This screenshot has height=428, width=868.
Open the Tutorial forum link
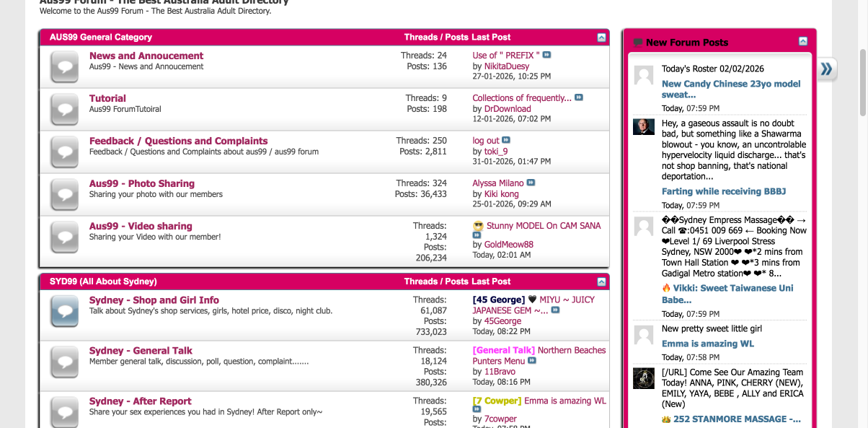pos(107,98)
